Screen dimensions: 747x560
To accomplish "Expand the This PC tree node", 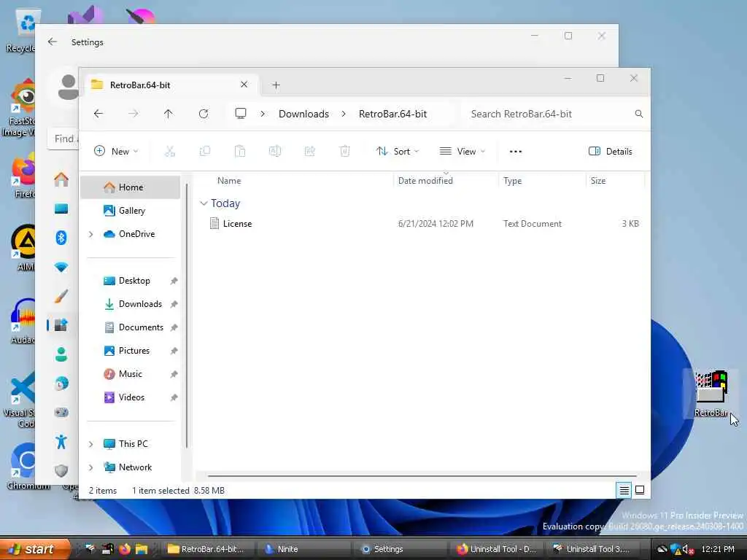I will [x=90, y=444].
